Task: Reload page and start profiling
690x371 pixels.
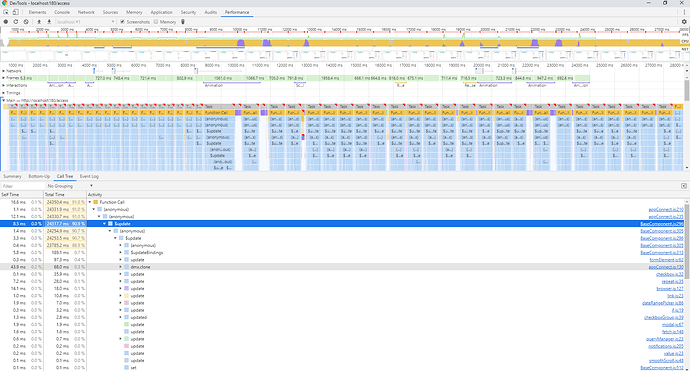Action: tap(16, 22)
